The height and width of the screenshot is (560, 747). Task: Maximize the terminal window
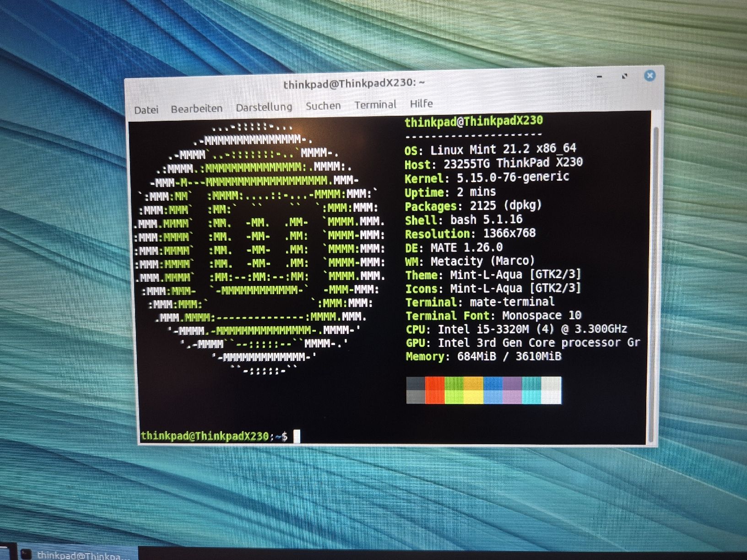[624, 76]
